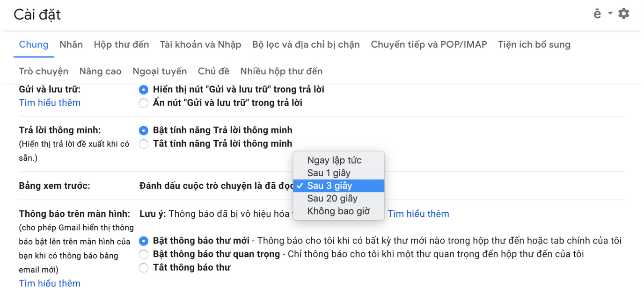Go to Tài khoản và Nhập tab

pyautogui.click(x=200, y=45)
